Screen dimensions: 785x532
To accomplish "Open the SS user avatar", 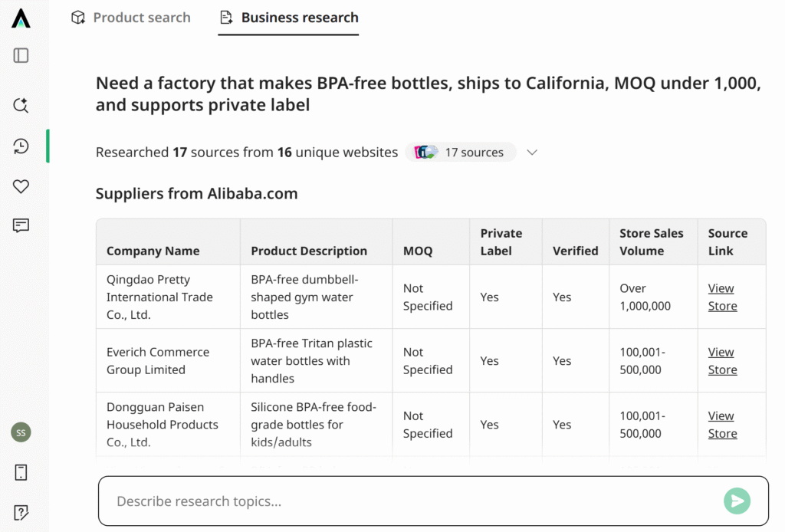I will 21,432.
